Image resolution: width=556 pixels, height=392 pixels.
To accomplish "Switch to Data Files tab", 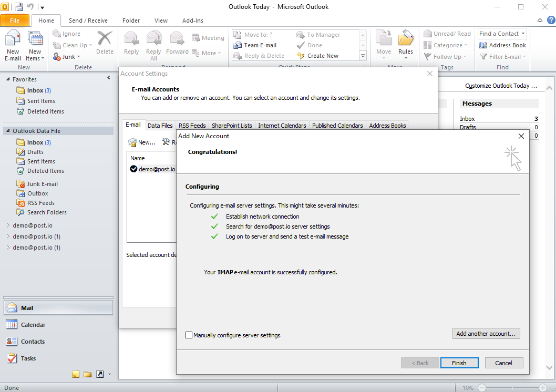I will (160, 126).
